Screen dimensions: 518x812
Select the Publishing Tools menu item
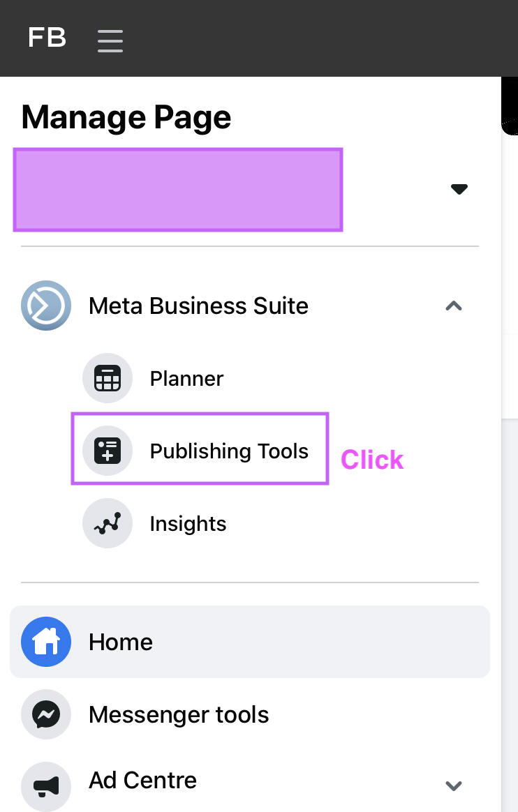tap(229, 451)
